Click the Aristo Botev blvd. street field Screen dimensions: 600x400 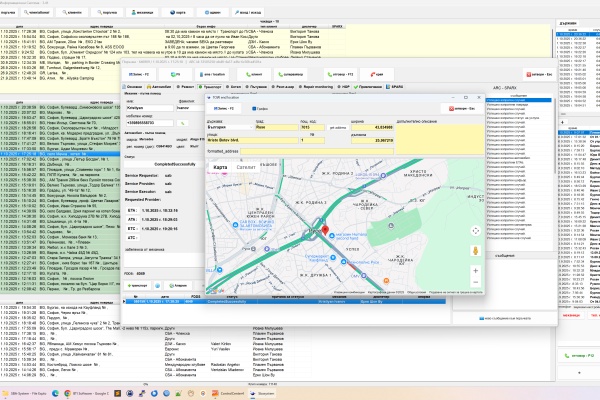coord(255,141)
